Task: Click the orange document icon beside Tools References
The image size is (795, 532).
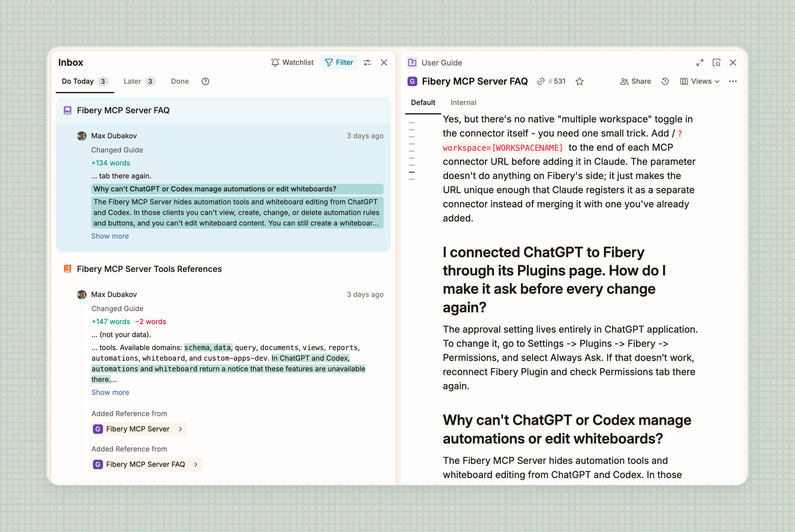Action: click(x=67, y=269)
